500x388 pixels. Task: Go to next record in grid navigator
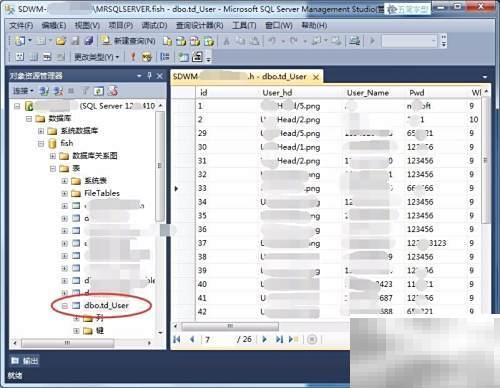click(x=265, y=339)
